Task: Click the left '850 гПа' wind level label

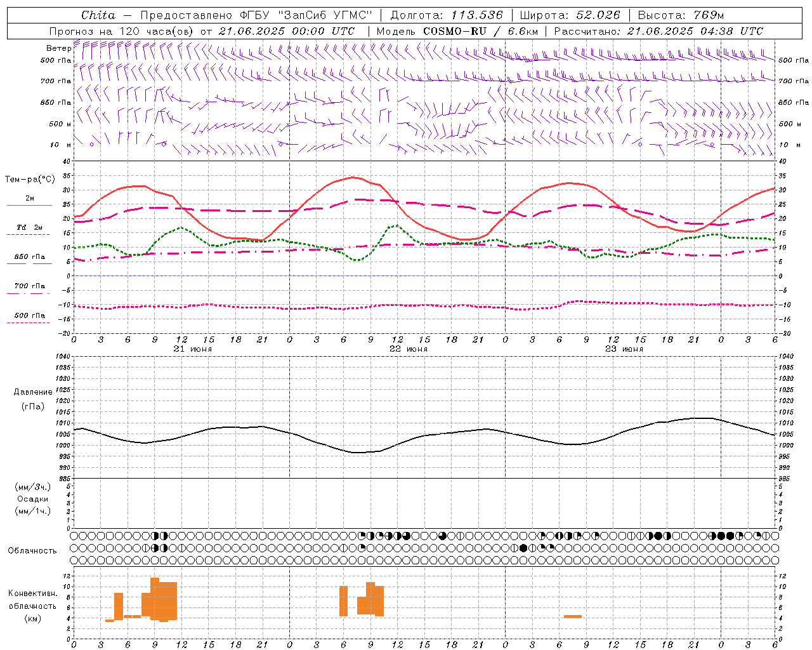Action: point(56,102)
